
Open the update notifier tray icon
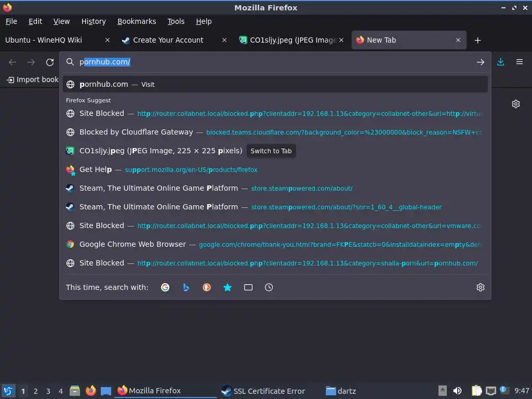coord(504,390)
